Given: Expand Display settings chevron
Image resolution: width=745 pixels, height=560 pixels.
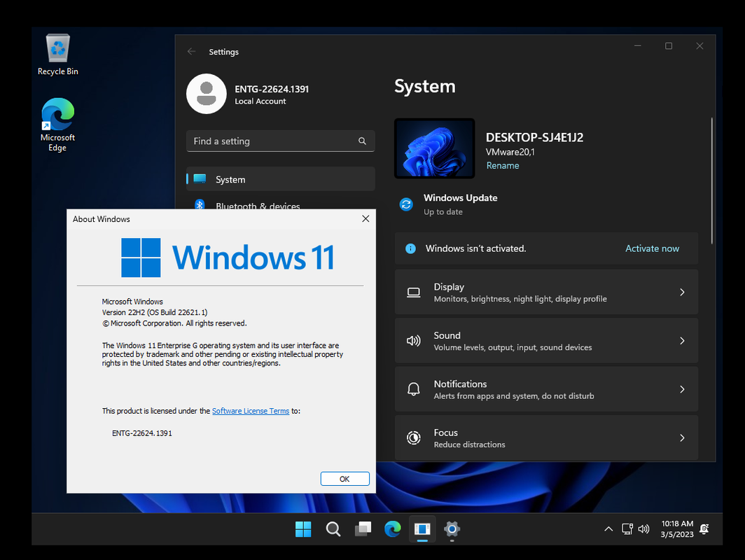Looking at the screenshot, I should click(x=682, y=292).
